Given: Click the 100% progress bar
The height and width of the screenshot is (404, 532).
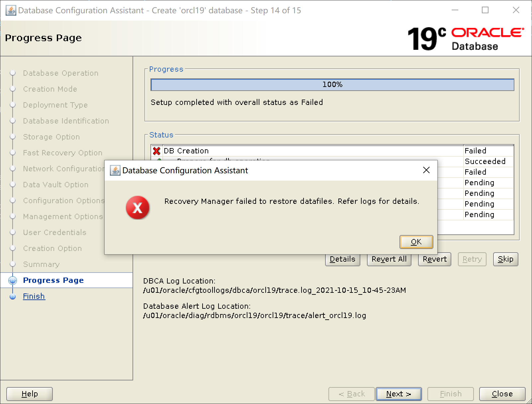Looking at the screenshot, I should pos(332,85).
